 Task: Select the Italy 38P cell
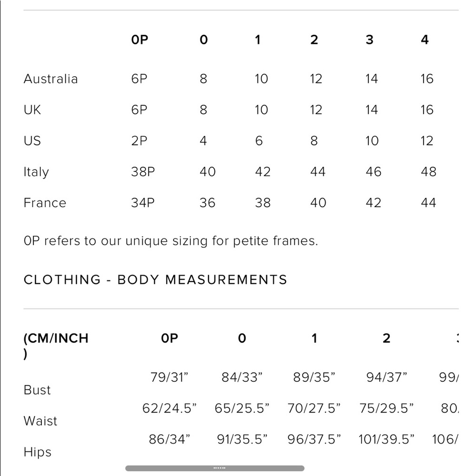pyautogui.click(x=143, y=172)
